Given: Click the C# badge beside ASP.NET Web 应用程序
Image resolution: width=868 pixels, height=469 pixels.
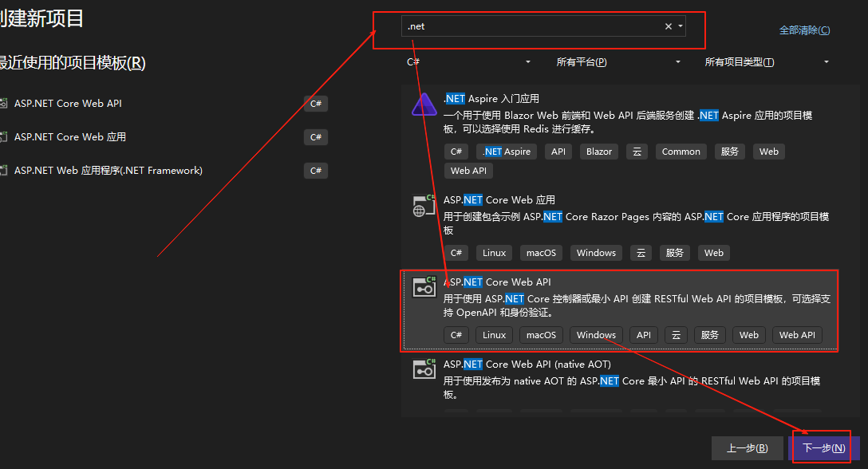Looking at the screenshot, I should pyautogui.click(x=316, y=171).
